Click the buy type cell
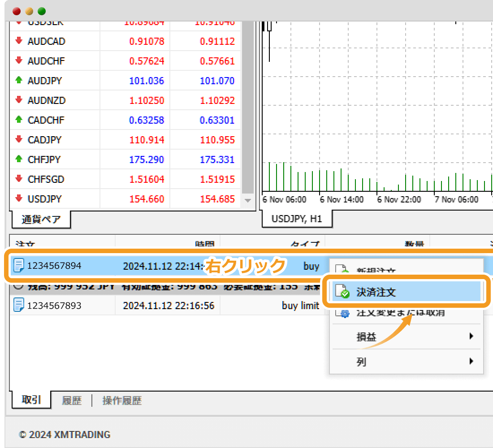The width and height of the screenshot is (493, 448). [x=311, y=266]
